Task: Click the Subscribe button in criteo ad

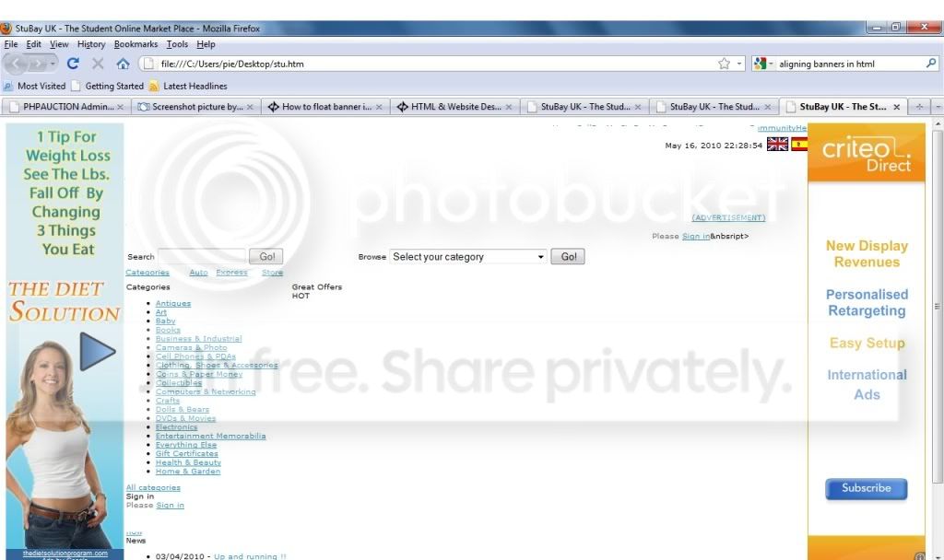Action: pos(867,488)
